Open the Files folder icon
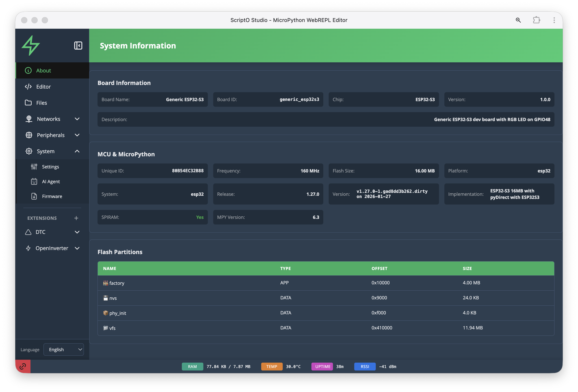 28,102
